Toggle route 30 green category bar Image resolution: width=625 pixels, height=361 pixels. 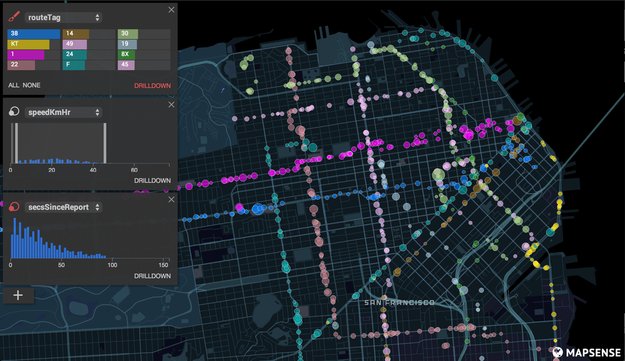[x=128, y=33]
